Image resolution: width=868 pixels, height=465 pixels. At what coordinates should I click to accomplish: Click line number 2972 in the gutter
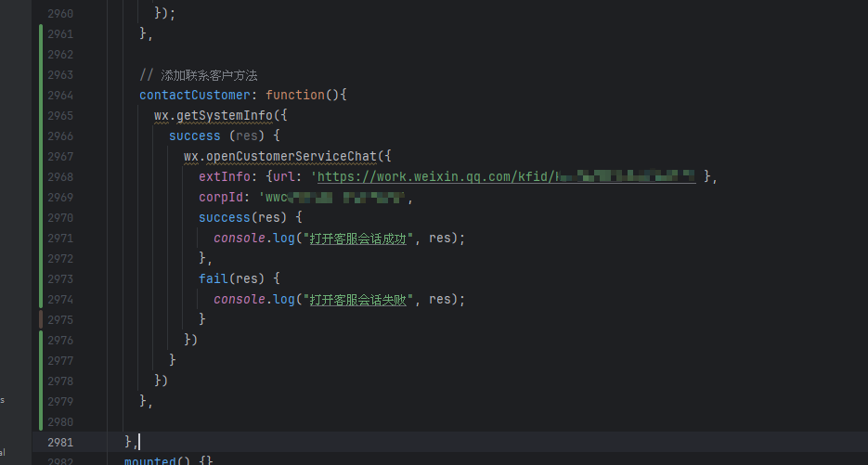pos(60,259)
